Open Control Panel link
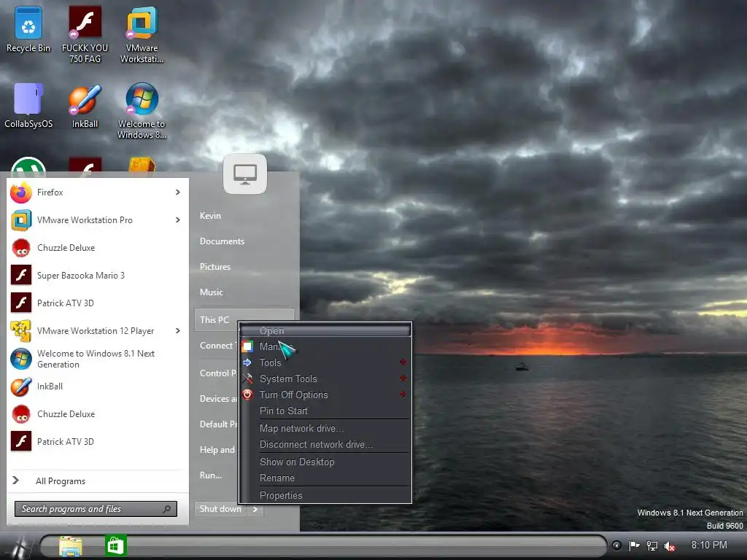The image size is (747, 560). pos(217,373)
